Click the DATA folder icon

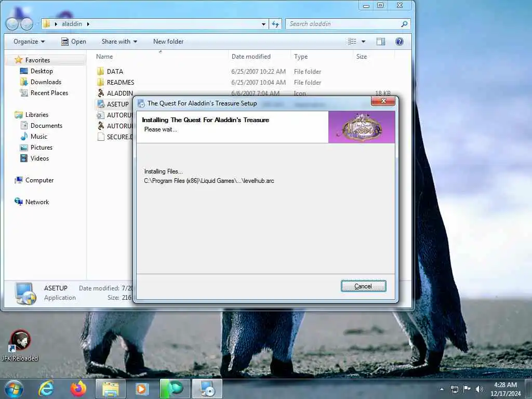point(100,71)
